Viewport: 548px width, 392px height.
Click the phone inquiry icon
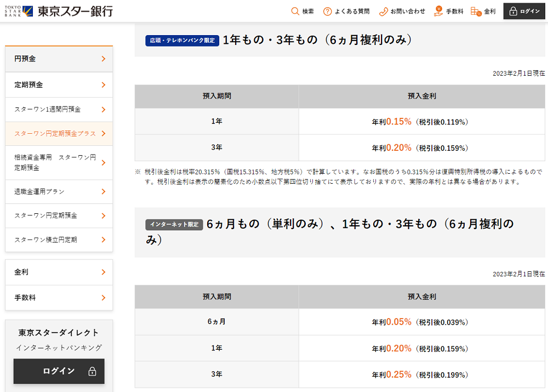[x=384, y=12]
